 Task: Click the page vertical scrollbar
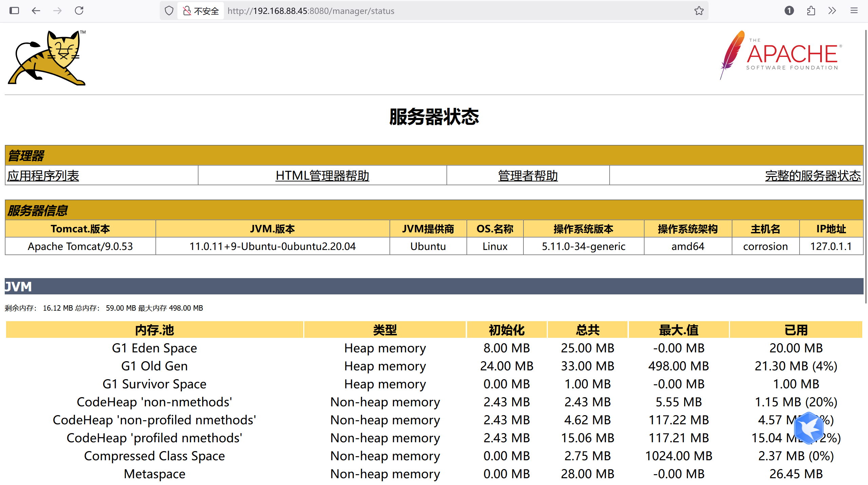click(866, 166)
